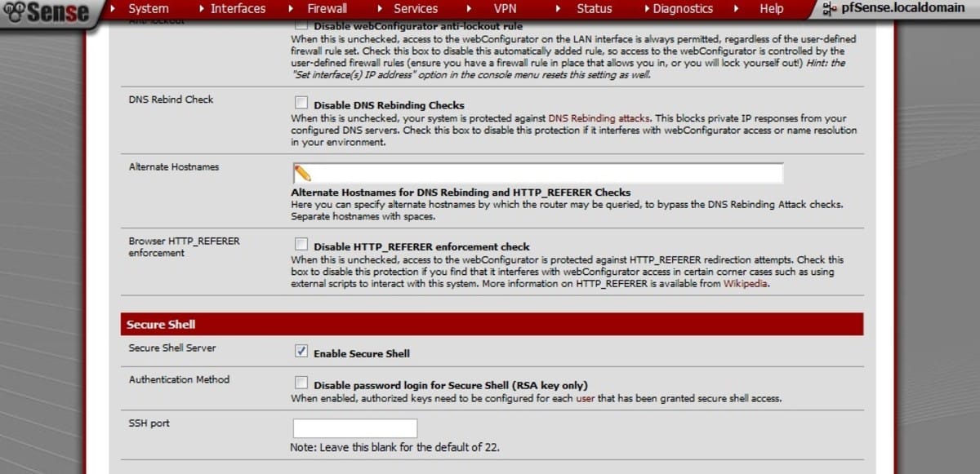Follow the Wikipedia link about HTTP_REFERER
980x474 pixels.
click(x=744, y=284)
